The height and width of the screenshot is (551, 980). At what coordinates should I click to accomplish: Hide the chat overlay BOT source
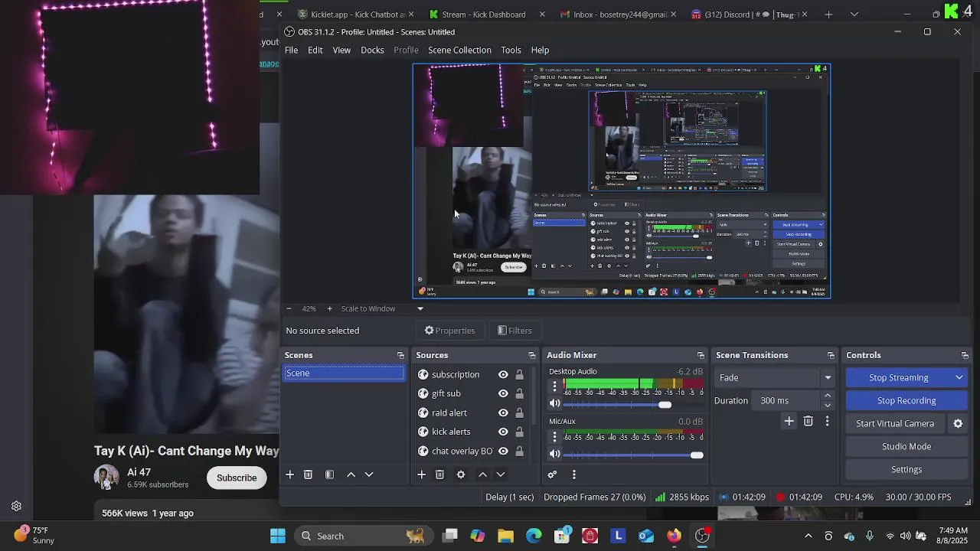(503, 451)
